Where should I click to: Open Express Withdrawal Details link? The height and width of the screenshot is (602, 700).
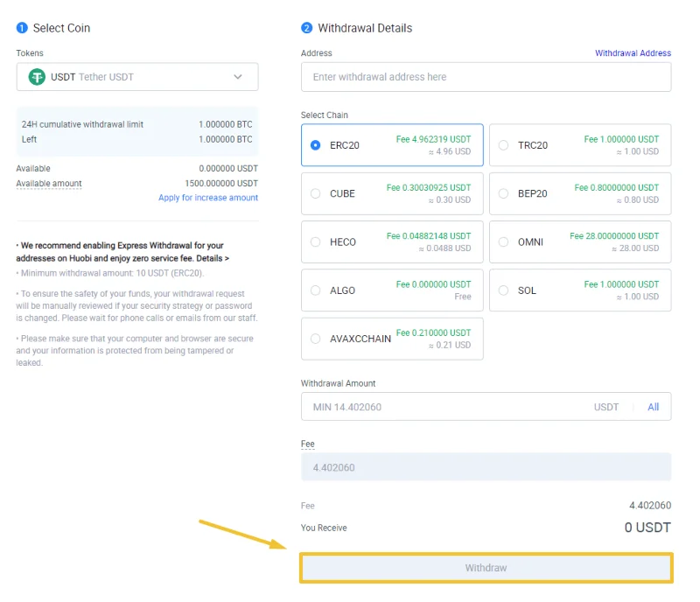213,258
